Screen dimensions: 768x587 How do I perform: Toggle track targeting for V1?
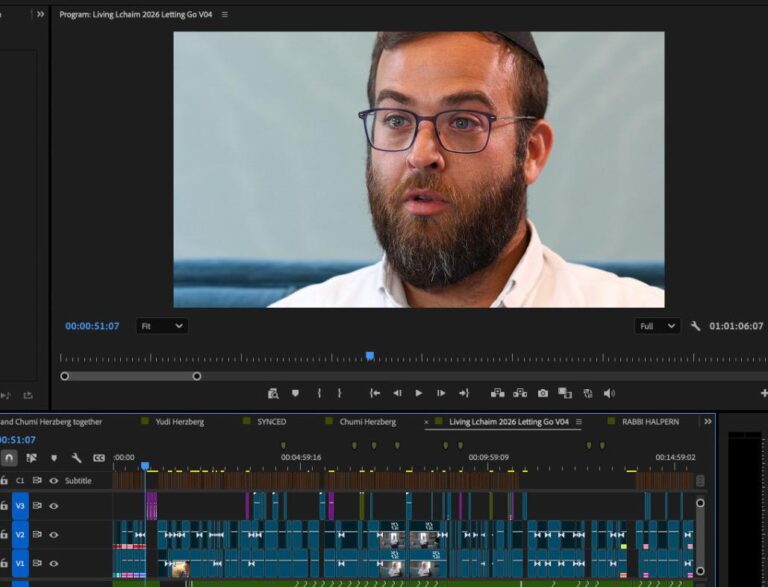pos(20,563)
